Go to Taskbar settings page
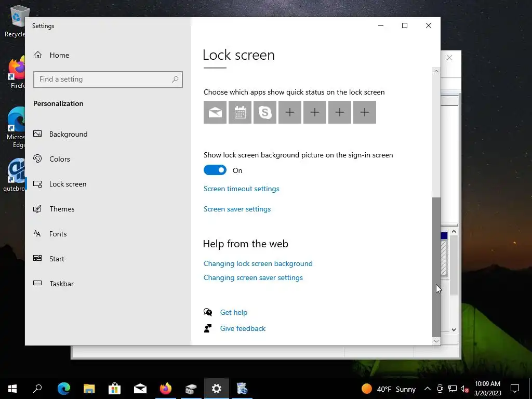The height and width of the screenshot is (399, 532). click(x=108, y=284)
